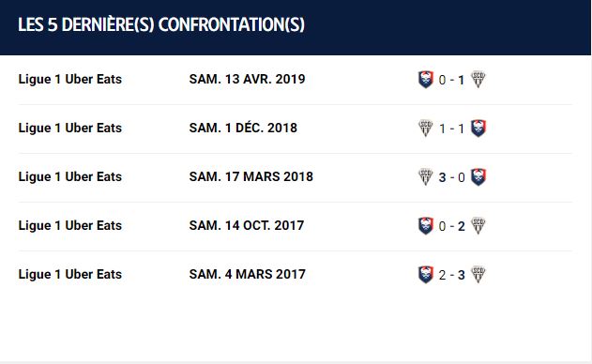Click Angers crest in 14 Oct. 2017 match
Image resolution: width=592 pixels, height=364 pixels.
click(478, 226)
